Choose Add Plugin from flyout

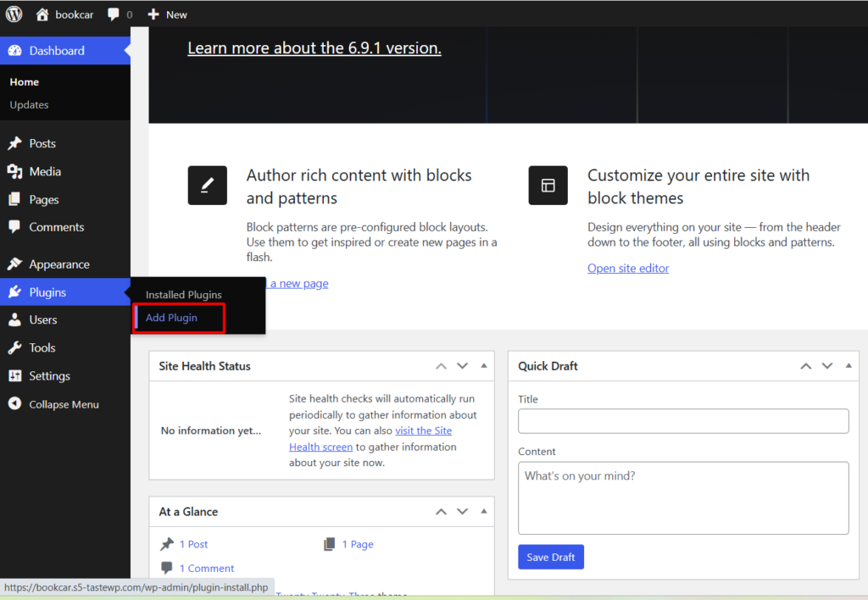171,318
